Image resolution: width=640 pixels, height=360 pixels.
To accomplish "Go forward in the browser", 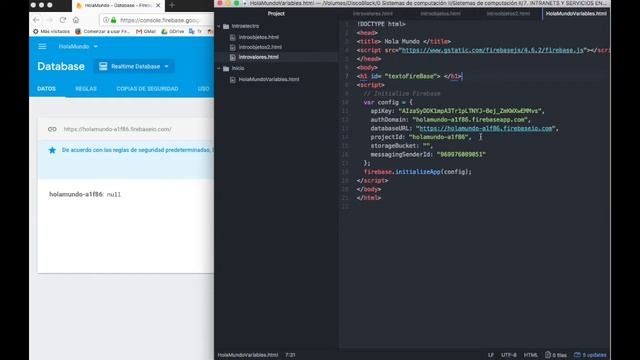I will click(50, 20).
